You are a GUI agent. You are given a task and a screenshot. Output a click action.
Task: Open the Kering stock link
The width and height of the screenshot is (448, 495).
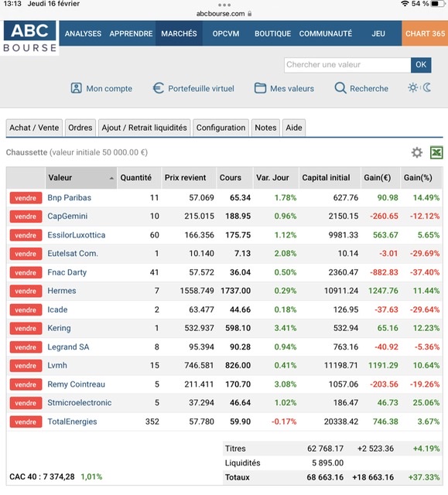[x=59, y=328]
